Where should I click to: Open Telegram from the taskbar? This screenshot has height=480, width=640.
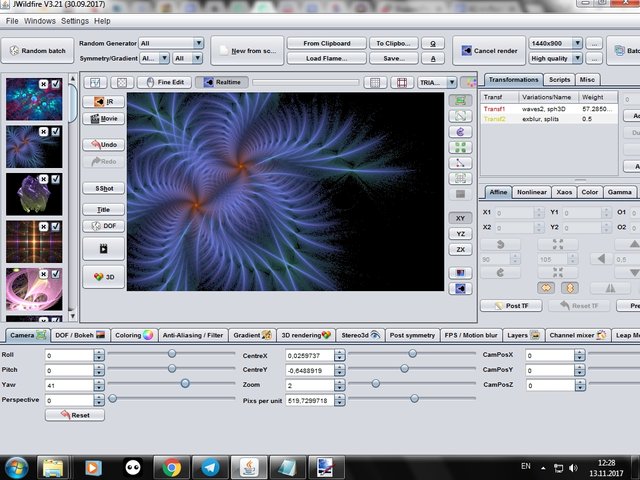click(210, 466)
